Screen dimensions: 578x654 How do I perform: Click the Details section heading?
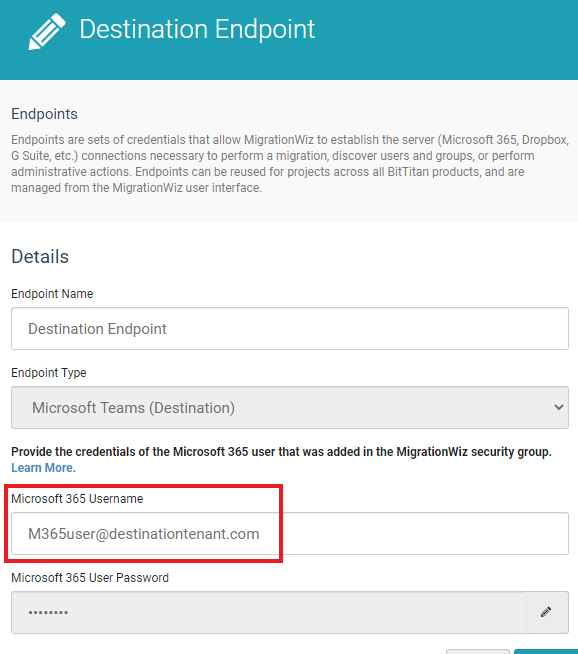click(40, 257)
